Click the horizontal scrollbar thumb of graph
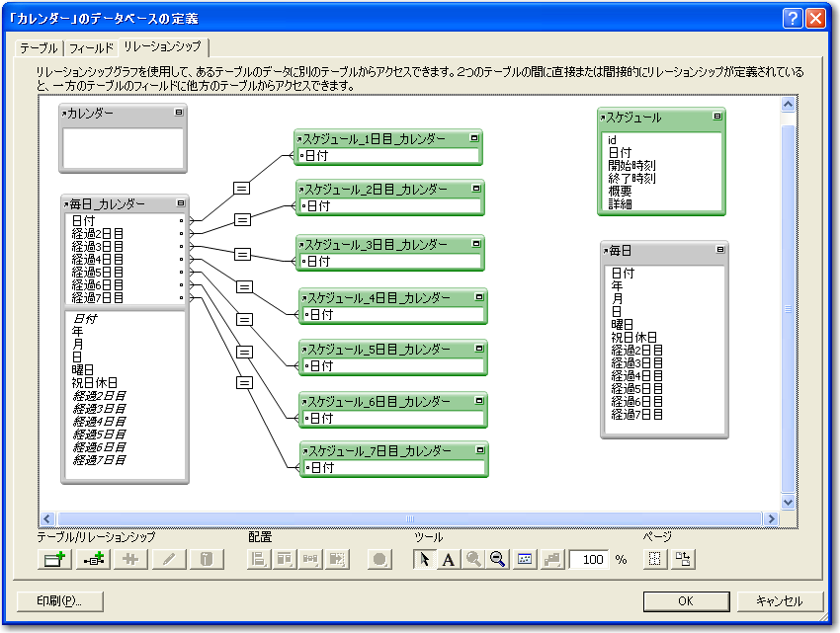Image resolution: width=840 pixels, height=633 pixels. [409, 518]
